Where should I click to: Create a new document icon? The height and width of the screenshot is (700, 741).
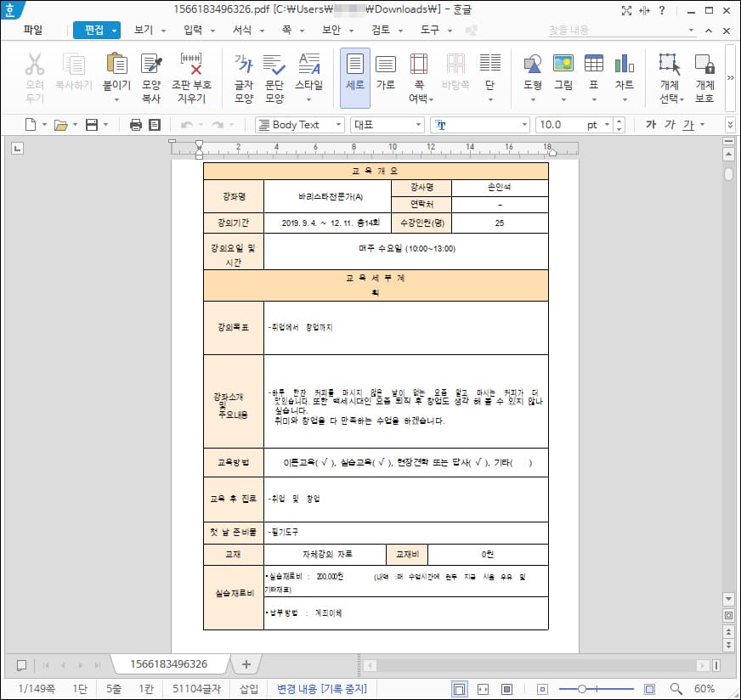coord(31,125)
